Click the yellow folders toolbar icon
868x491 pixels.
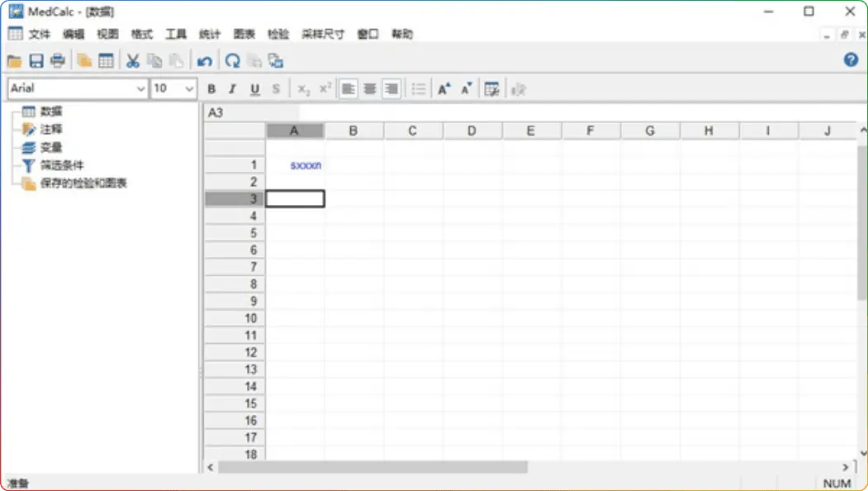point(84,60)
